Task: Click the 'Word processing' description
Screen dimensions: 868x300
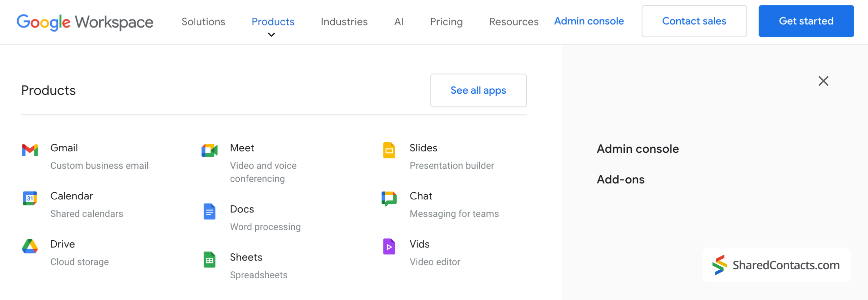Action: tap(265, 227)
